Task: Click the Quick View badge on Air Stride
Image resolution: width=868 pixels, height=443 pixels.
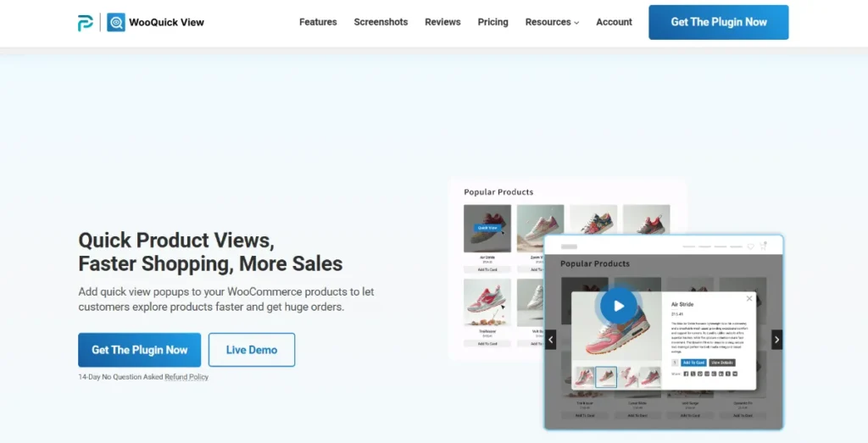Action: coord(487,227)
